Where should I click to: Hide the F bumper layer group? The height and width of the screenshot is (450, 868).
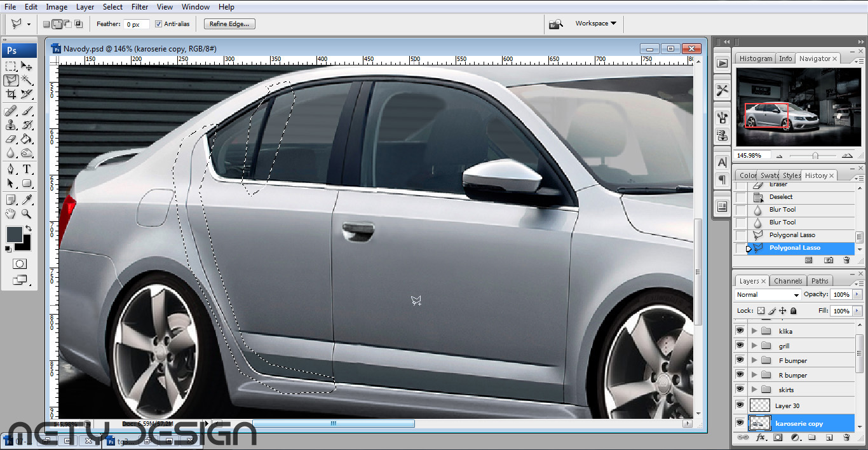coord(740,360)
